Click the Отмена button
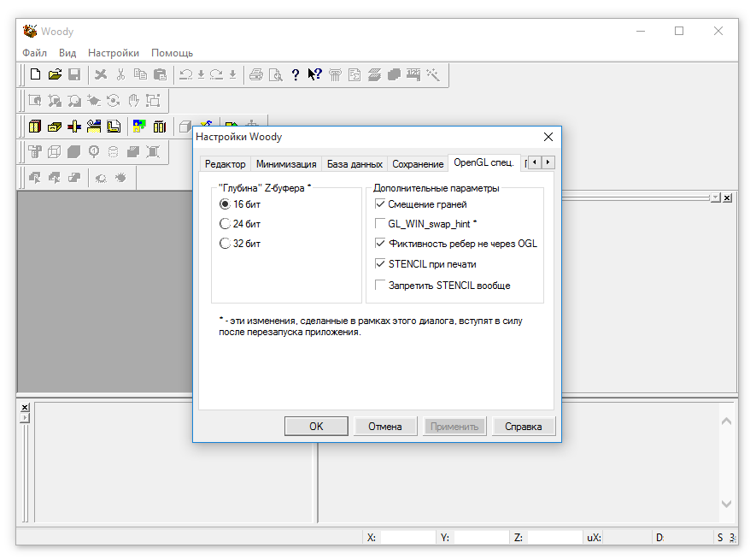 tap(385, 427)
